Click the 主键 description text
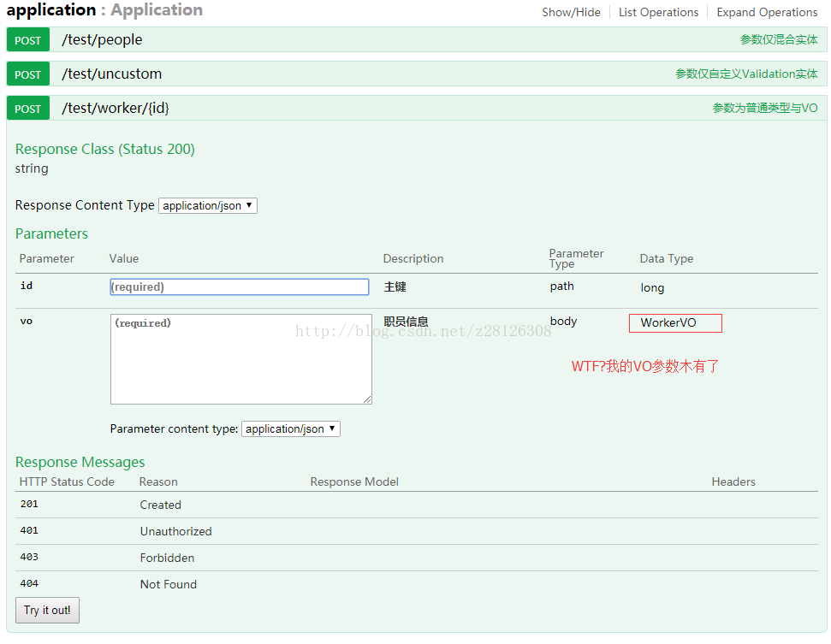Screen dimensions: 831x644 [395, 287]
